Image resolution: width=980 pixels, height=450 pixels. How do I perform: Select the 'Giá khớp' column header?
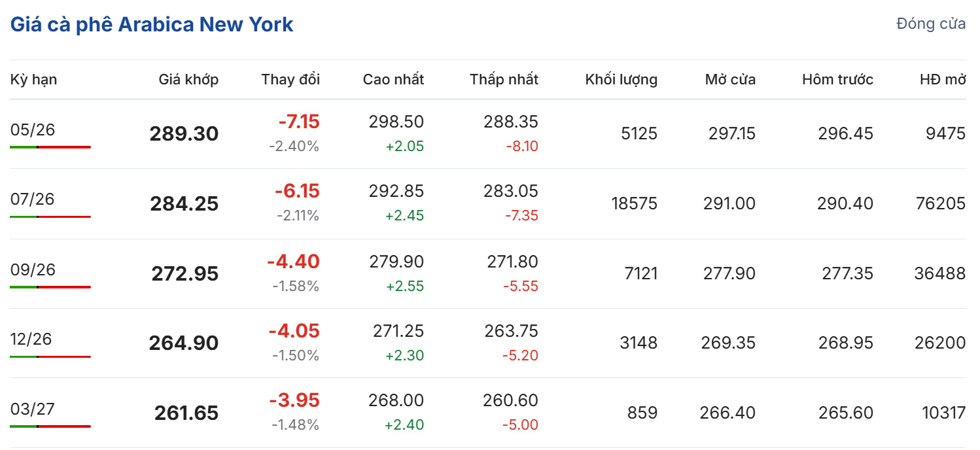188,80
